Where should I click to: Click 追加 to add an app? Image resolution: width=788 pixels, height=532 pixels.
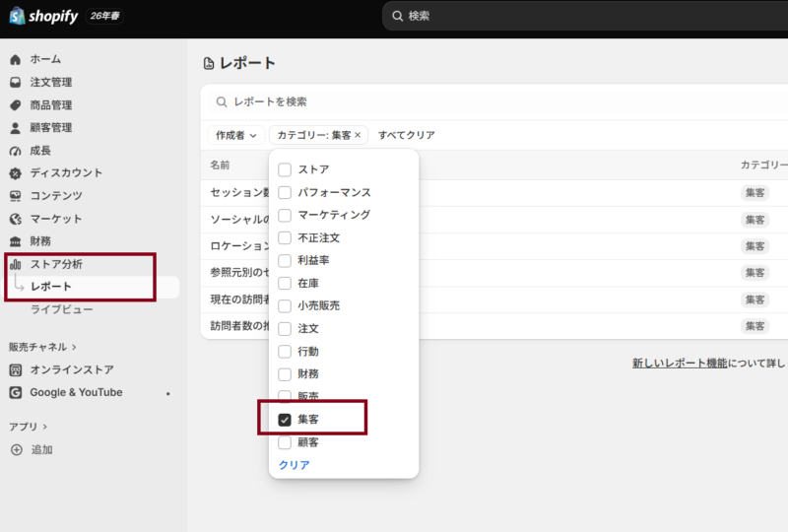pyautogui.click(x=41, y=449)
